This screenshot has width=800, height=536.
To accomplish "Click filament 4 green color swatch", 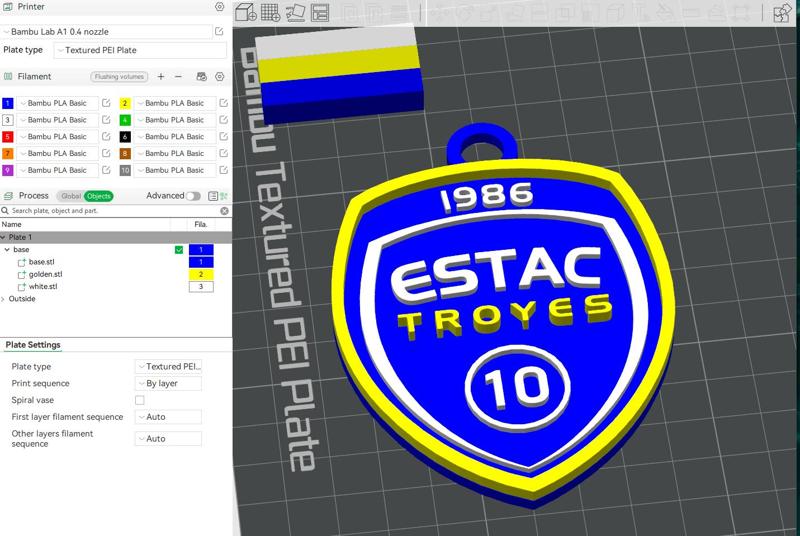I will 125,120.
